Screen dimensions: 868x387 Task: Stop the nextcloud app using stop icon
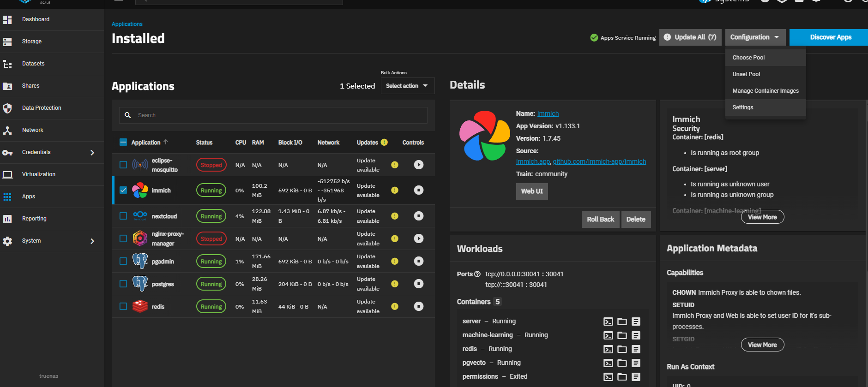click(418, 216)
